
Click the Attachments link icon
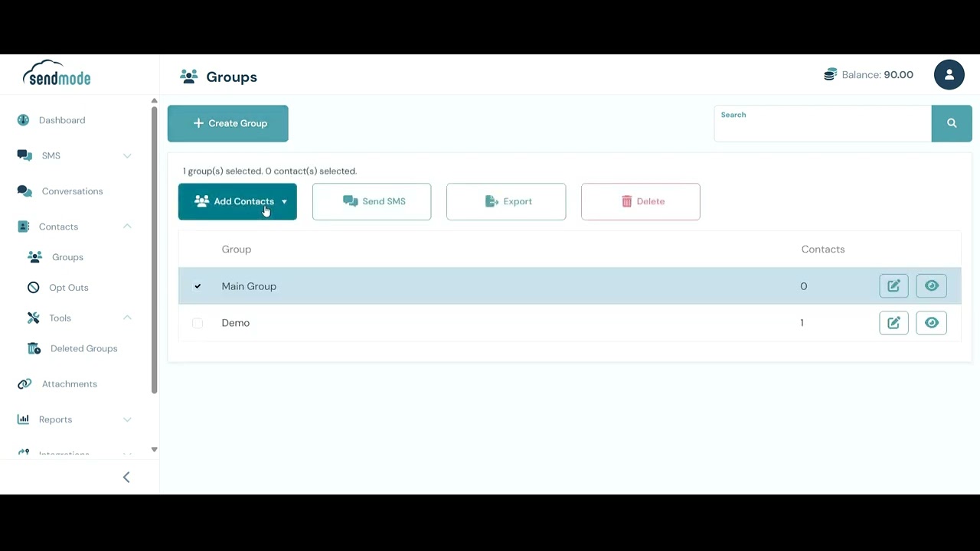(24, 384)
